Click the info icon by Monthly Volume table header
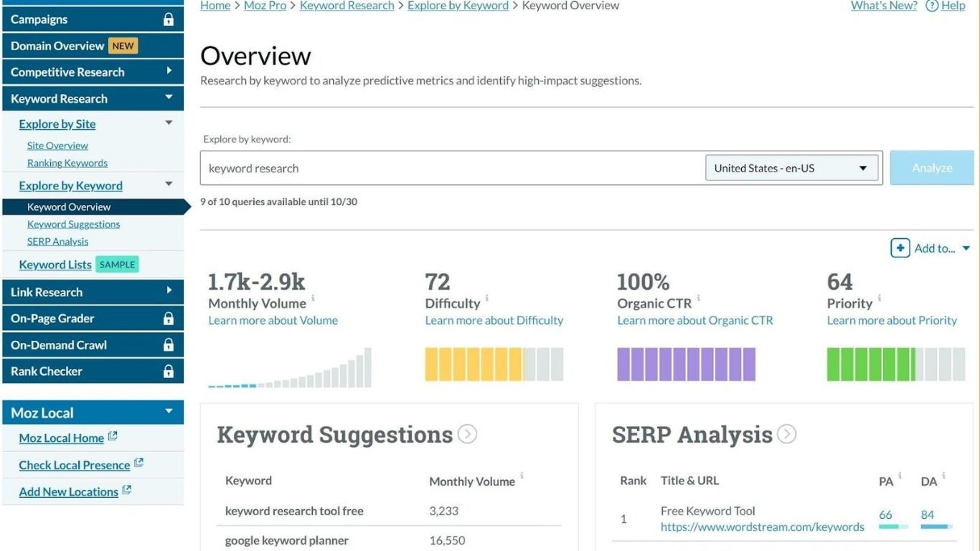Viewport: 980px width, 551px height. (x=522, y=476)
